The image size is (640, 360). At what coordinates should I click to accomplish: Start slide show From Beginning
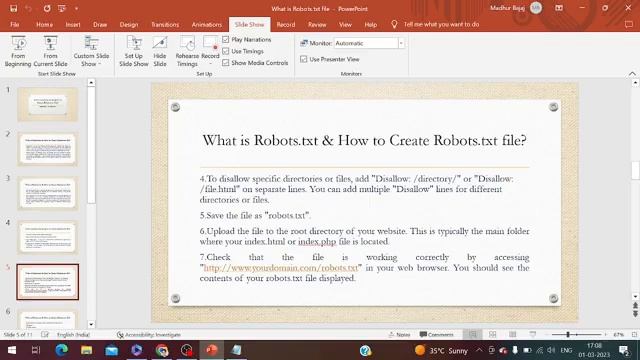pyautogui.click(x=18, y=51)
